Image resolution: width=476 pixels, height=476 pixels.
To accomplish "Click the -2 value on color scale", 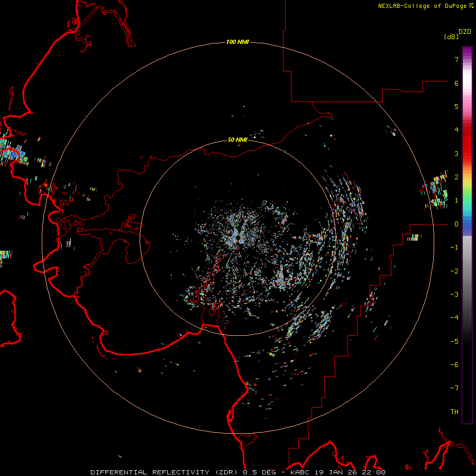I will coord(454,271).
